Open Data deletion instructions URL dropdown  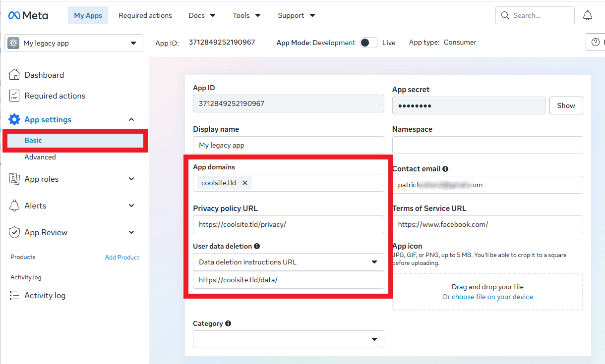(x=289, y=262)
